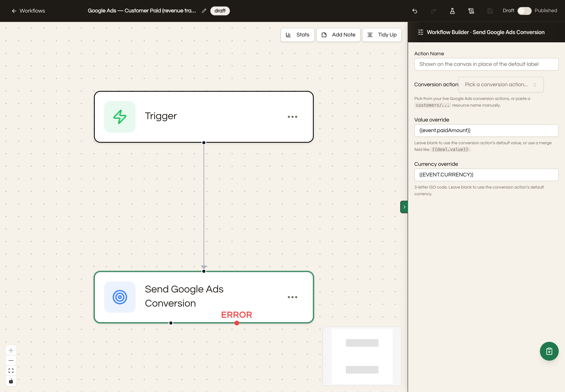This screenshot has height=392, width=565.
Task: Select the Trigger node
Action: coord(204,117)
